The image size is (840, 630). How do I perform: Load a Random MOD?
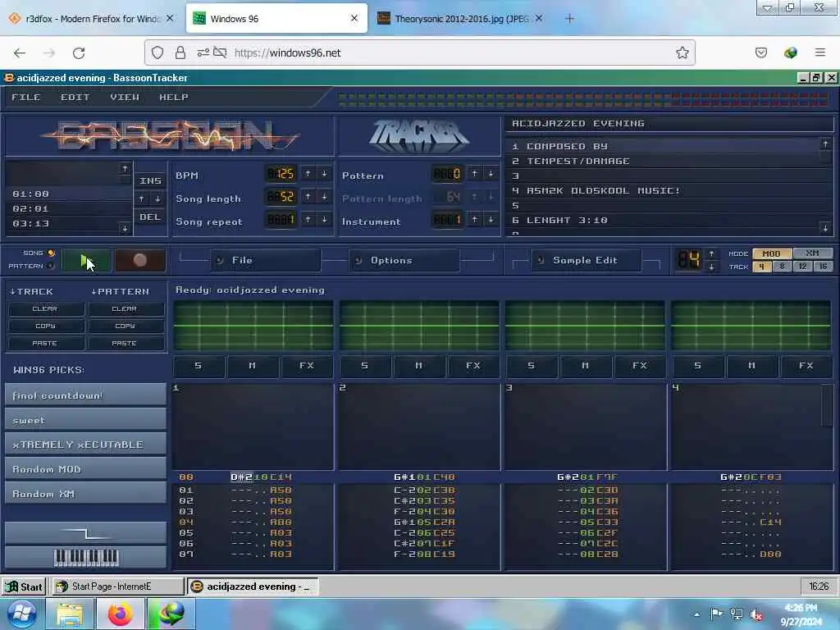(85, 469)
